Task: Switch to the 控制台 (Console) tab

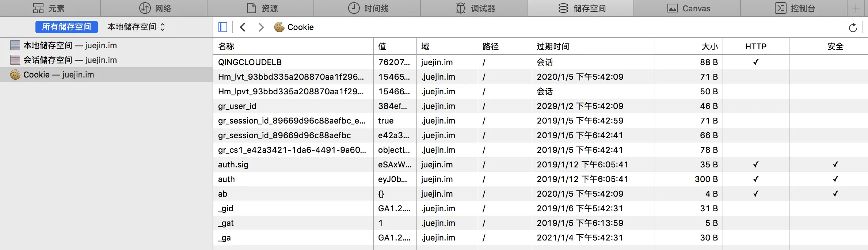Action: tap(794, 8)
